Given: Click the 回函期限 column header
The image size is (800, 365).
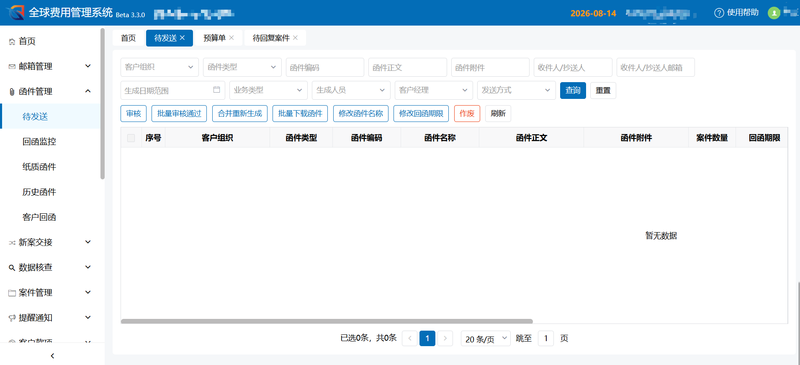Looking at the screenshot, I should pos(764,138).
